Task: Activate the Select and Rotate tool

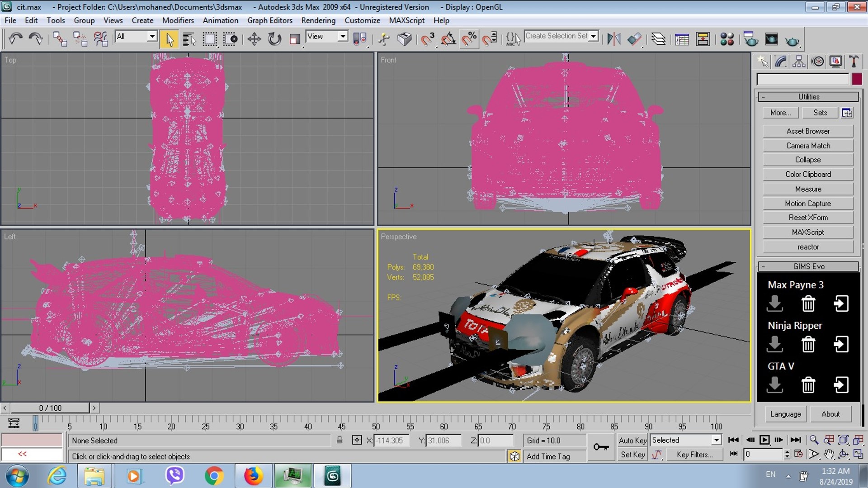Action: [x=274, y=39]
